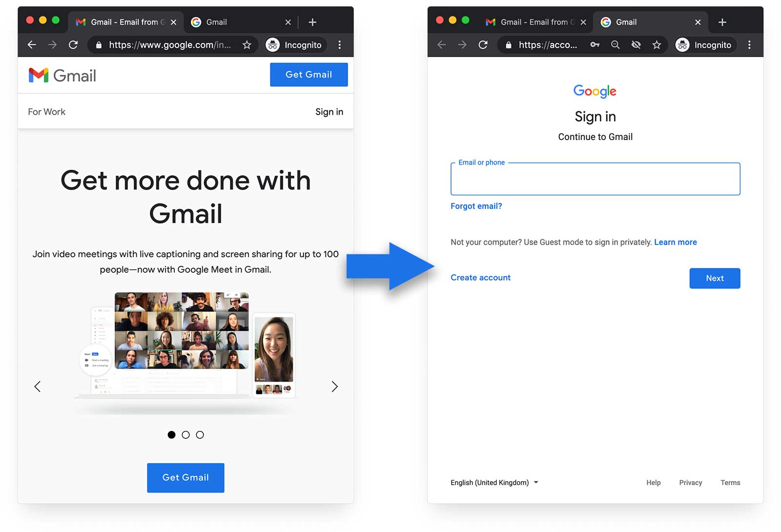This screenshot has width=781, height=532.
Task: Click the Gmail logo icon
Action: [x=38, y=75]
